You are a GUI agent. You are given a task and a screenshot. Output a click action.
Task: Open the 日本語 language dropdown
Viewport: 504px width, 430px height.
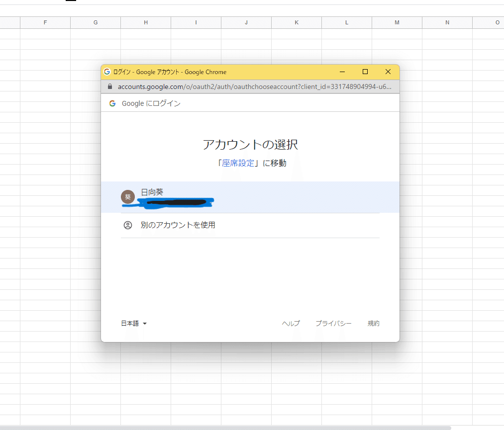pyautogui.click(x=134, y=324)
